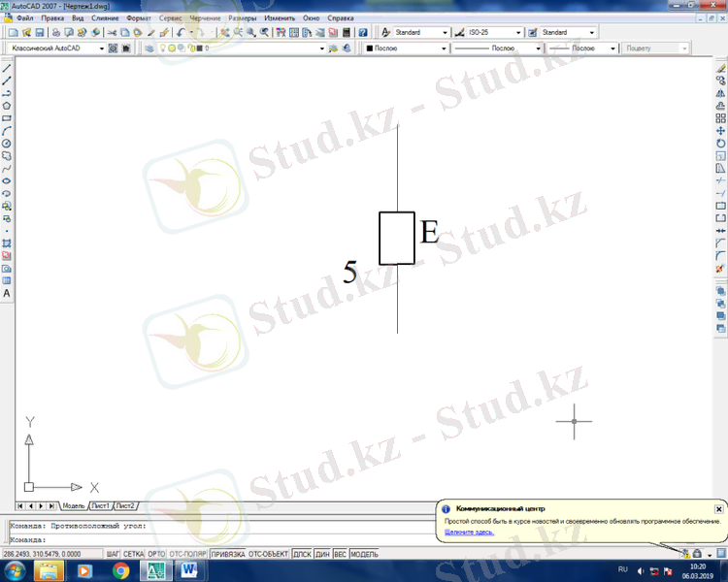Open Help with question mark icon

(x=363, y=32)
